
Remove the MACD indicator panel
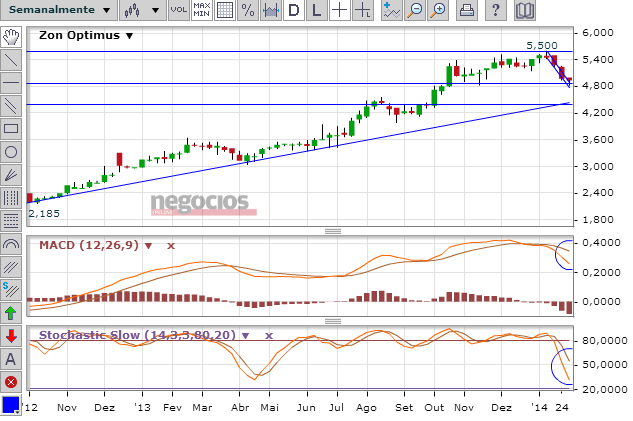click(x=171, y=246)
